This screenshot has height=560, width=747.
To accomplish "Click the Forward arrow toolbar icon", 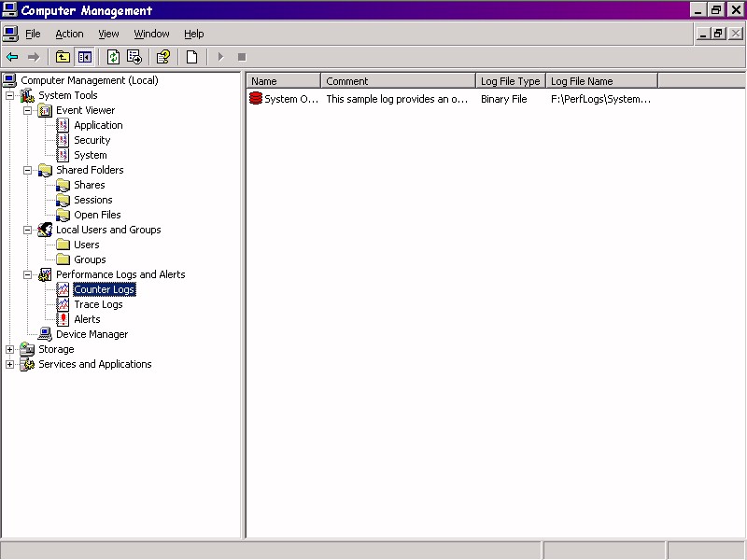I will [x=34, y=57].
